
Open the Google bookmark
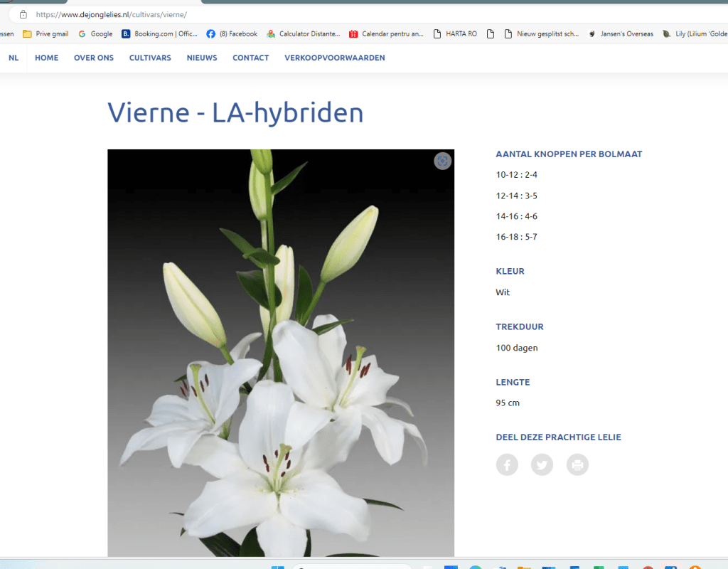[x=95, y=33]
